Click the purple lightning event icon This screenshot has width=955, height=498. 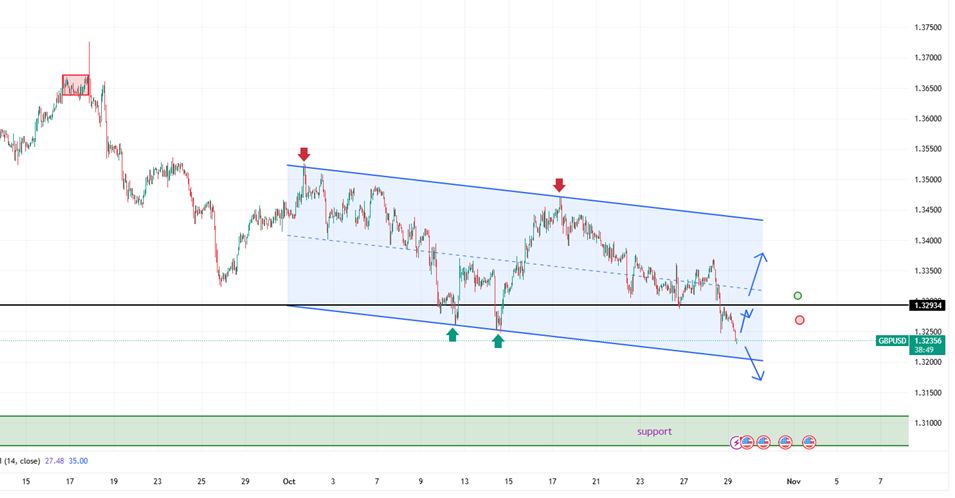738,441
